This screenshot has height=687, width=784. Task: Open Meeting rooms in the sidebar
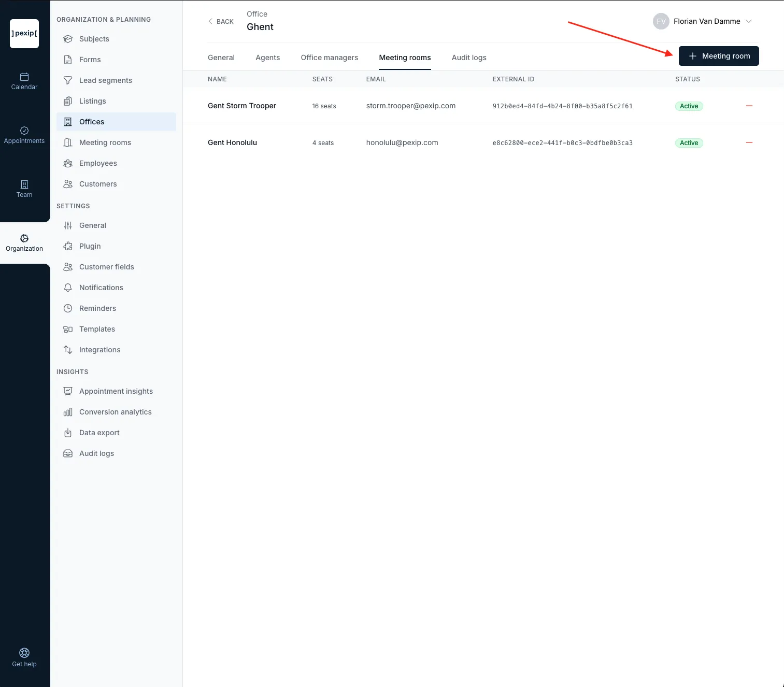[116, 142]
